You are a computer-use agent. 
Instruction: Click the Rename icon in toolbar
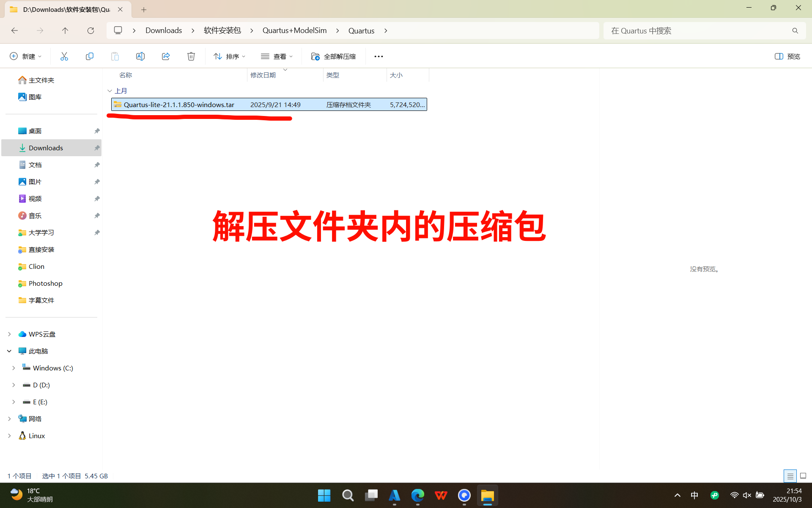point(140,56)
